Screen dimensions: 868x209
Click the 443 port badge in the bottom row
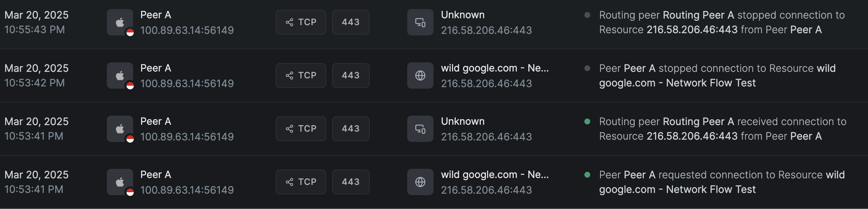(x=351, y=182)
